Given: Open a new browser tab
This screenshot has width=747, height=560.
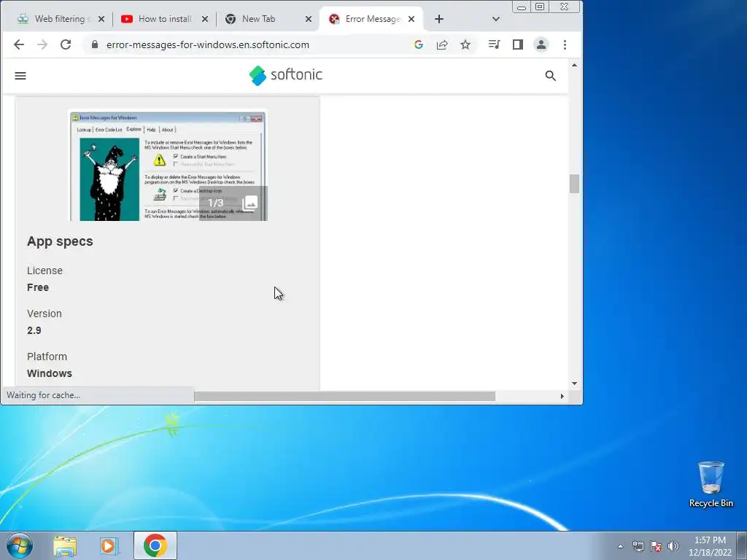Looking at the screenshot, I should [439, 19].
